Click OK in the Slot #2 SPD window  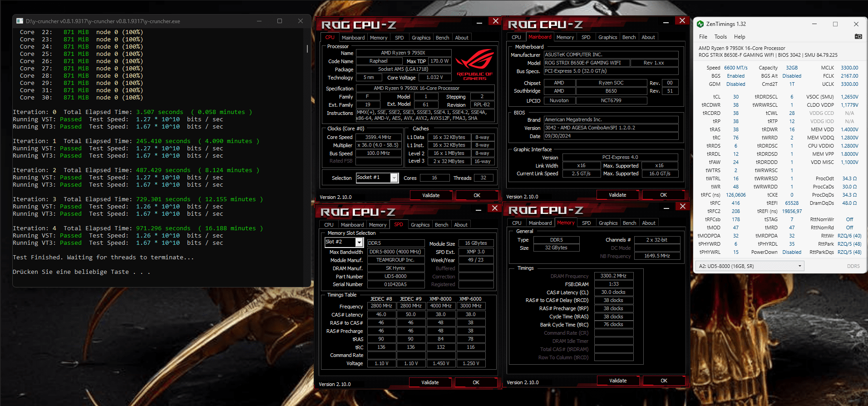click(x=476, y=382)
